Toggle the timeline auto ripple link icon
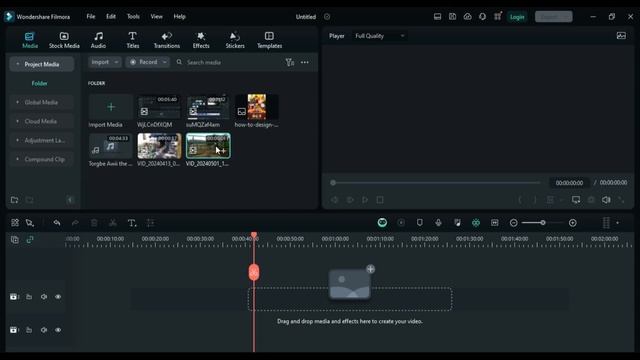This screenshot has height=360, width=640. (30, 240)
